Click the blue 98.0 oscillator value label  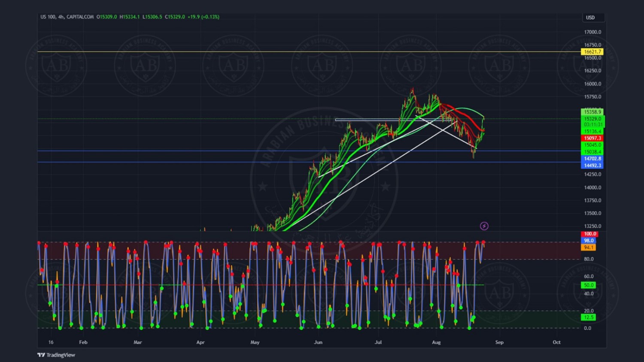[x=588, y=241]
